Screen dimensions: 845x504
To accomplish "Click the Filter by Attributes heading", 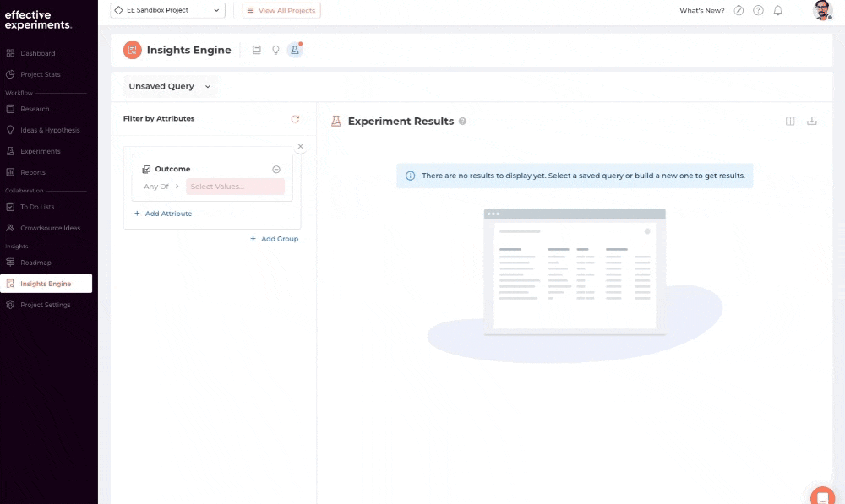I will coord(159,118).
